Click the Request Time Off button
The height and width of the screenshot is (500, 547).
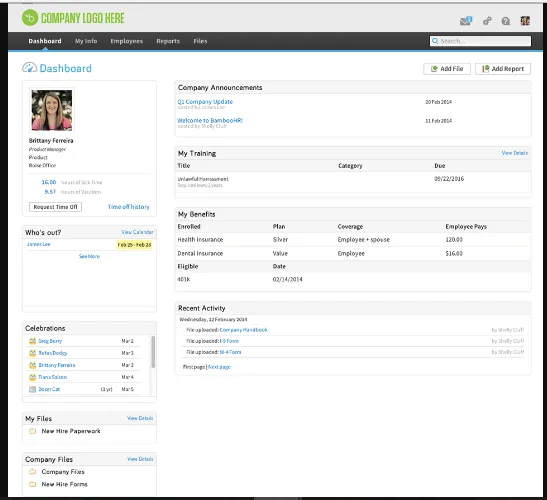pos(55,207)
